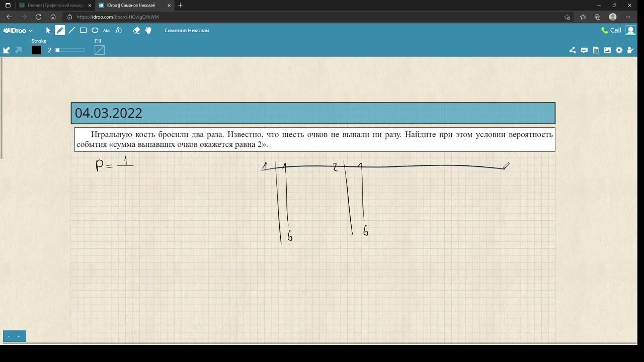Click the 04.03.2022 date header

tap(313, 113)
